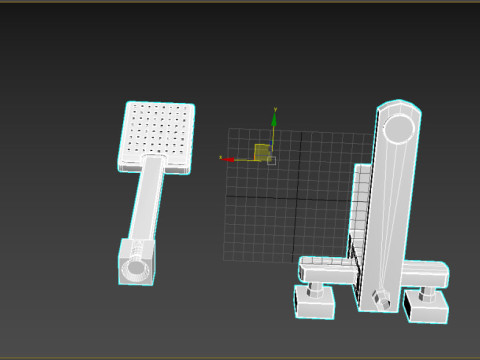Click the round knob atop the faucet column
Image resolution: width=480 pixels, height=360 pixels.
click(399, 129)
